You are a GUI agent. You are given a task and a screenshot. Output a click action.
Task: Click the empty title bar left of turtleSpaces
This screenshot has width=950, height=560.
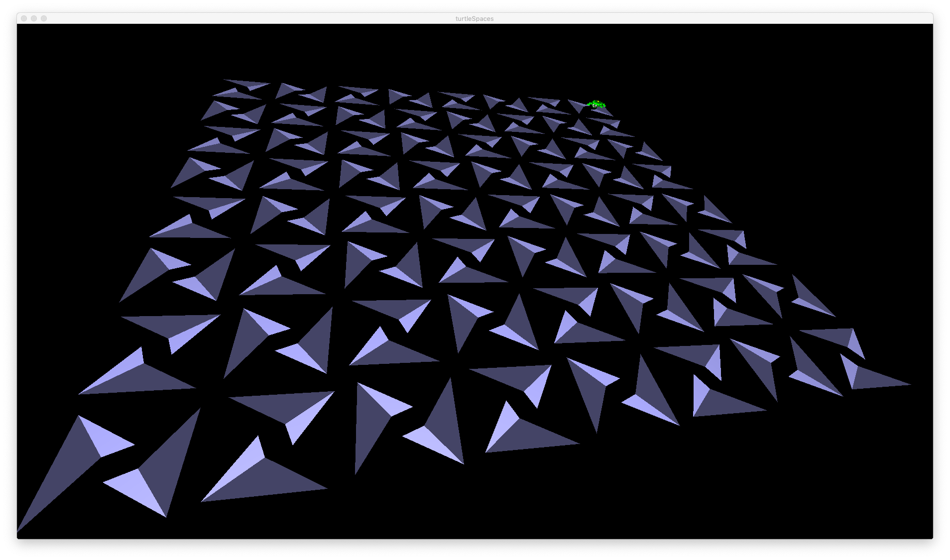pos(249,18)
